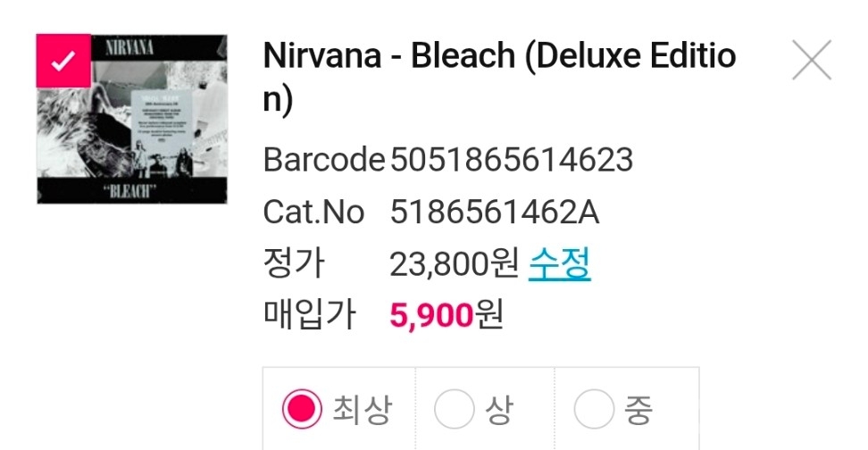The height and width of the screenshot is (450, 868).
Task: Click the 최상 option text label
Action: (362, 411)
